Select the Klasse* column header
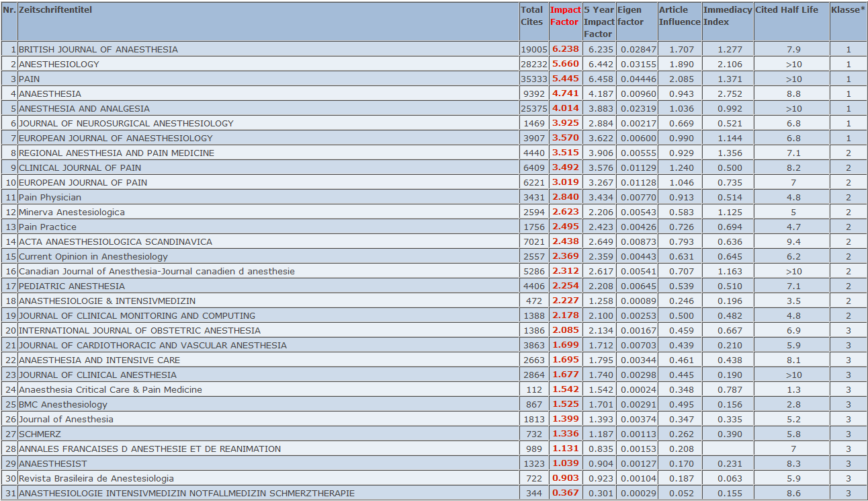 (x=848, y=10)
